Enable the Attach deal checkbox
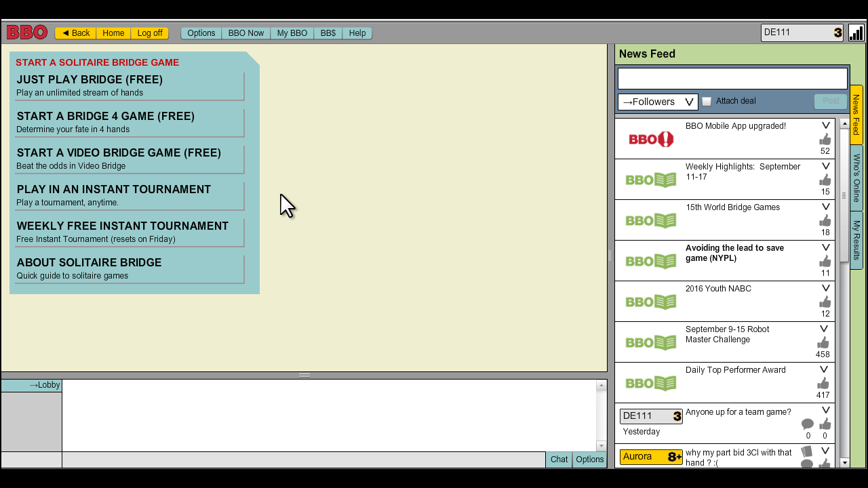The width and height of the screenshot is (868, 488). click(707, 101)
